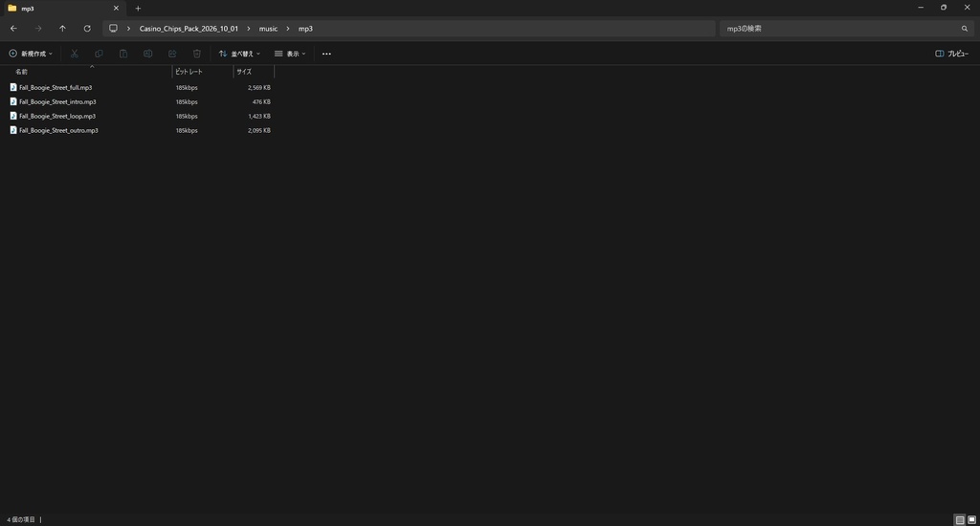The height and width of the screenshot is (526, 980).
Task: Minimize the File Explorer window
Action: tap(921, 8)
